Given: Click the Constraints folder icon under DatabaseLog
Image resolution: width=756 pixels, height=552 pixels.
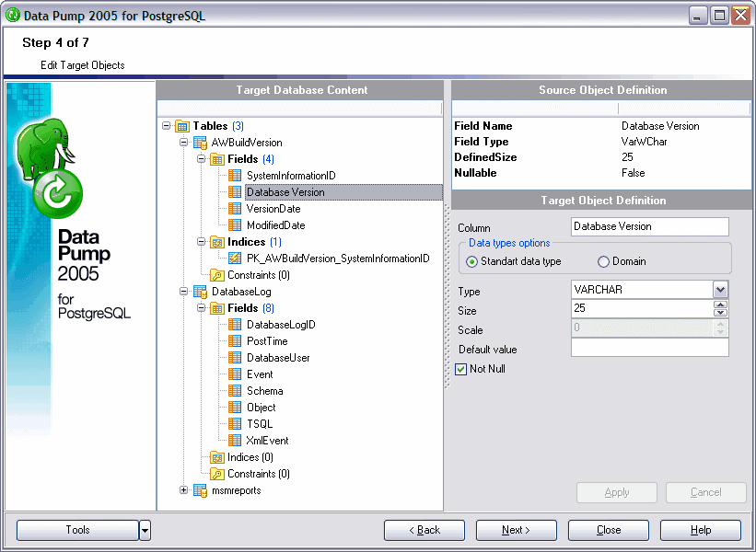Looking at the screenshot, I should [217, 474].
